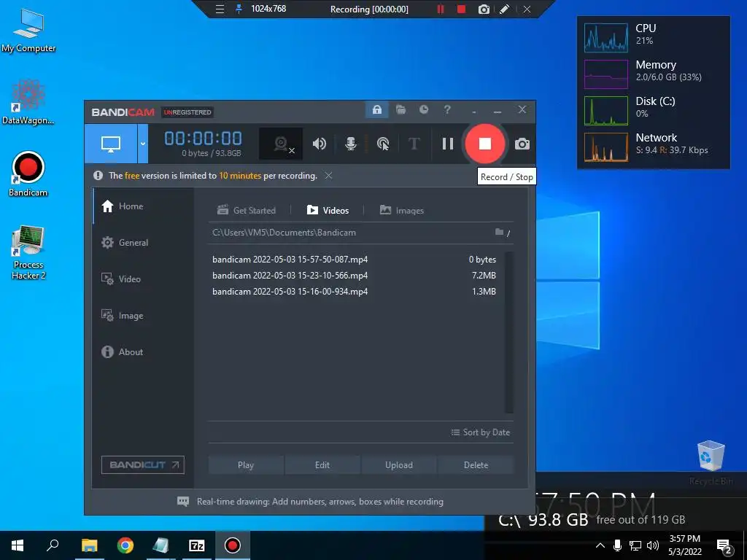The image size is (747, 560).
Task: Click the video list scrollbar
Action: click(x=508, y=332)
